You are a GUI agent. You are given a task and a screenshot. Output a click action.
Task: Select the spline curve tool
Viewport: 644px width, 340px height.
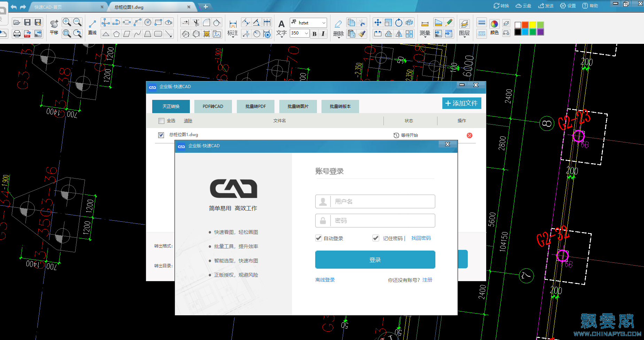137,34
